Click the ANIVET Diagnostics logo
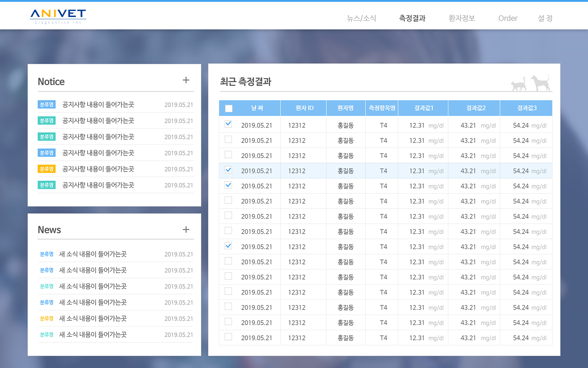This screenshot has width=588, height=368. [x=58, y=16]
